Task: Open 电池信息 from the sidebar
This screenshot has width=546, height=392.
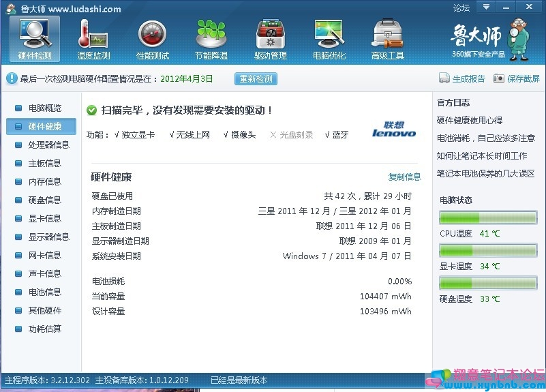Action: pos(44,292)
